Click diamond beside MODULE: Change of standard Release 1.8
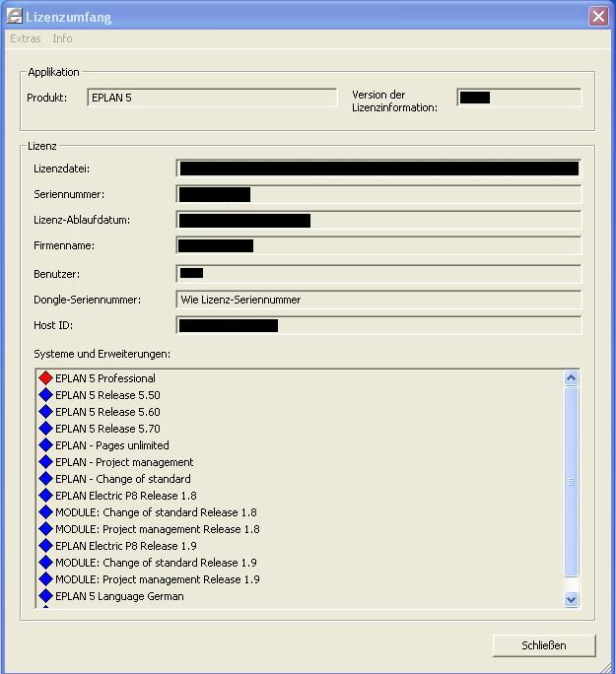Image resolution: width=616 pixels, height=674 pixels. [45, 512]
